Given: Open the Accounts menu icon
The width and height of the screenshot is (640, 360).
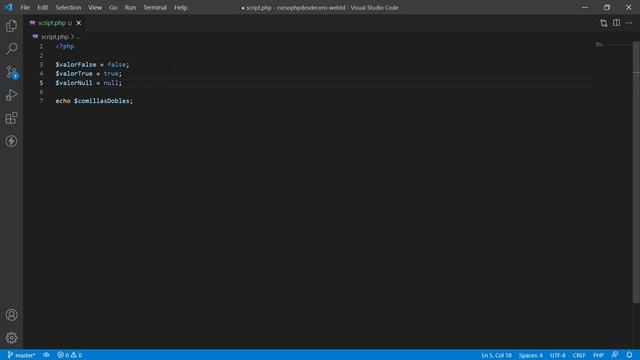Looking at the screenshot, I should [11, 315].
